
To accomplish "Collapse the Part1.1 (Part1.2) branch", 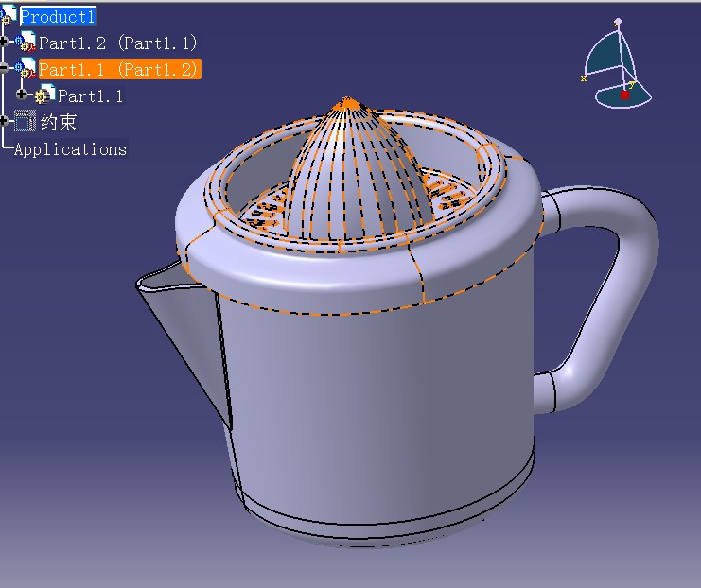I will [x=3, y=68].
